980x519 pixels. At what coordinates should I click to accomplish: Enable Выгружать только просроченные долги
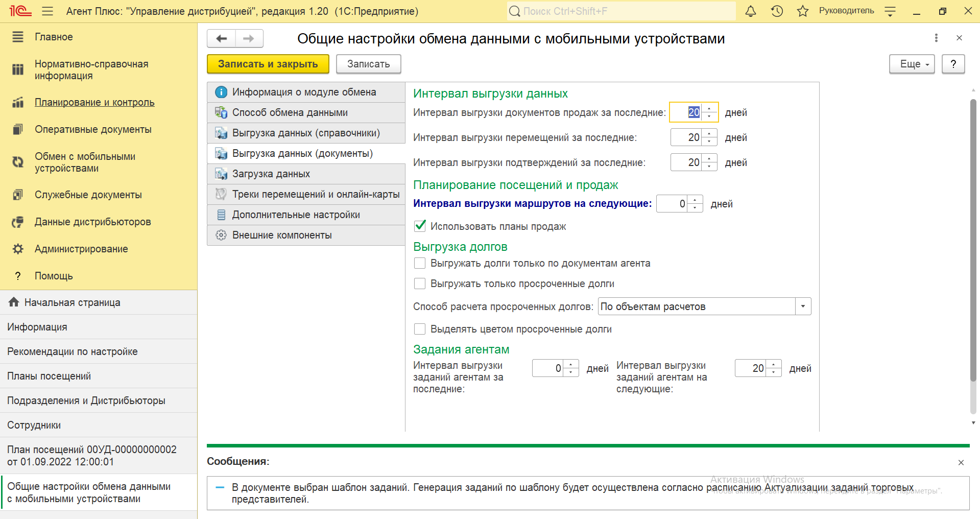click(x=420, y=284)
